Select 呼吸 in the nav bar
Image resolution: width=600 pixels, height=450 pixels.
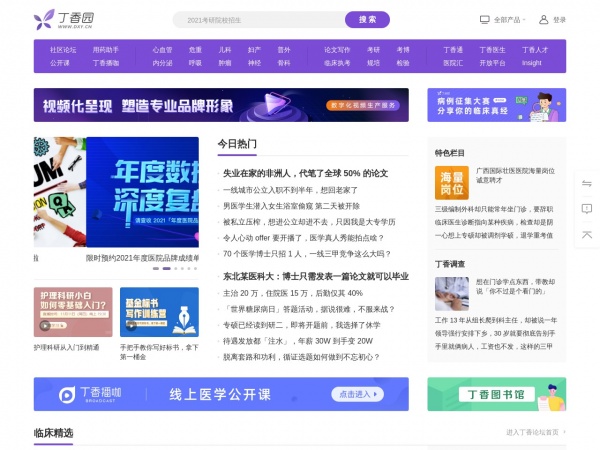point(195,63)
